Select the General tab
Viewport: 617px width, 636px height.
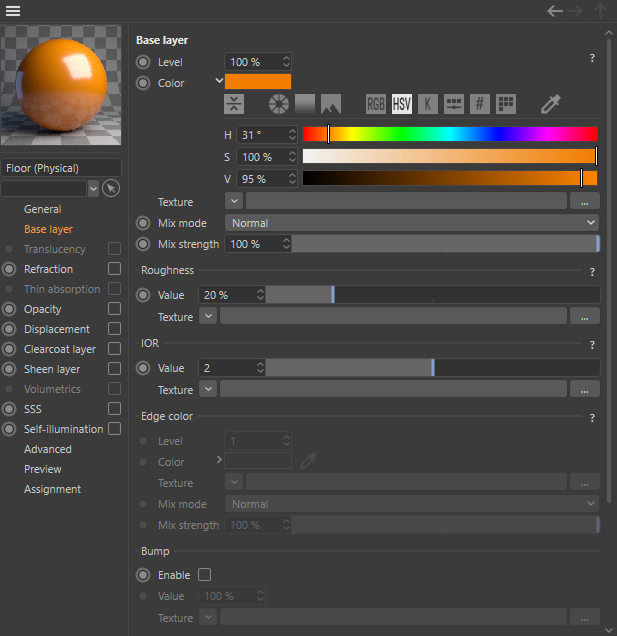click(x=43, y=209)
